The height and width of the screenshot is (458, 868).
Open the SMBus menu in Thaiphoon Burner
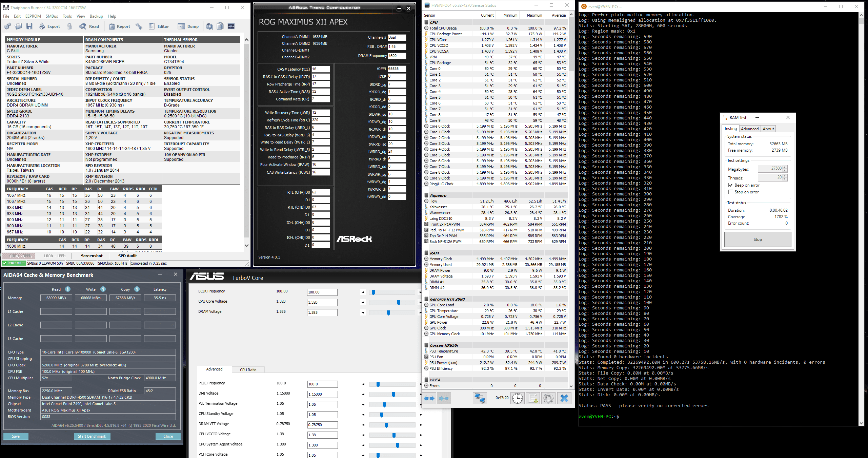52,16
